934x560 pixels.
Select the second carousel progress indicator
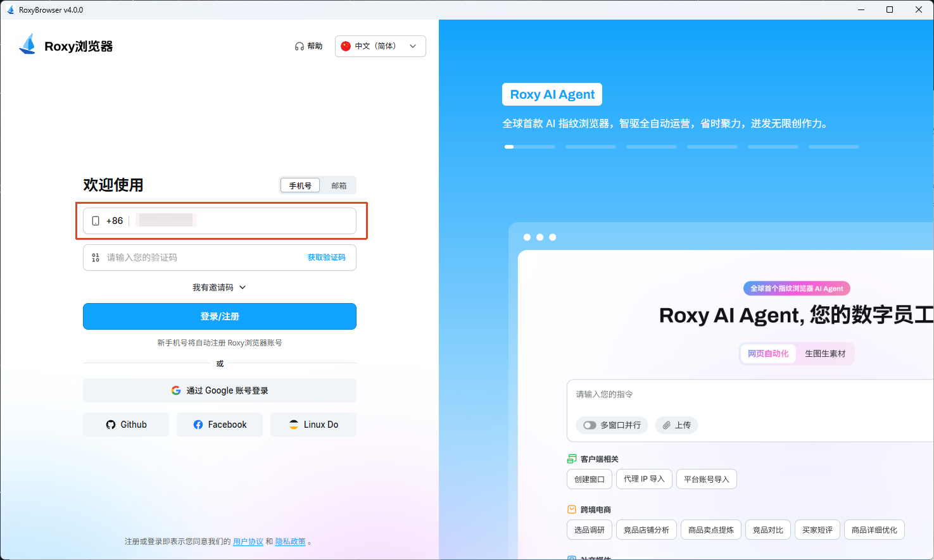coord(591,147)
